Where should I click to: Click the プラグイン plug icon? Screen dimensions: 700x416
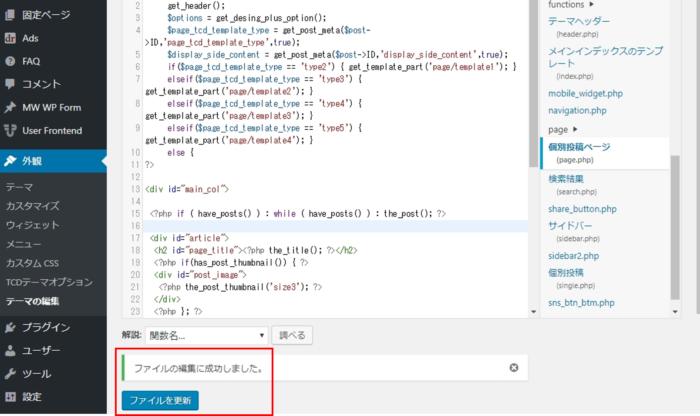[x=10, y=327]
